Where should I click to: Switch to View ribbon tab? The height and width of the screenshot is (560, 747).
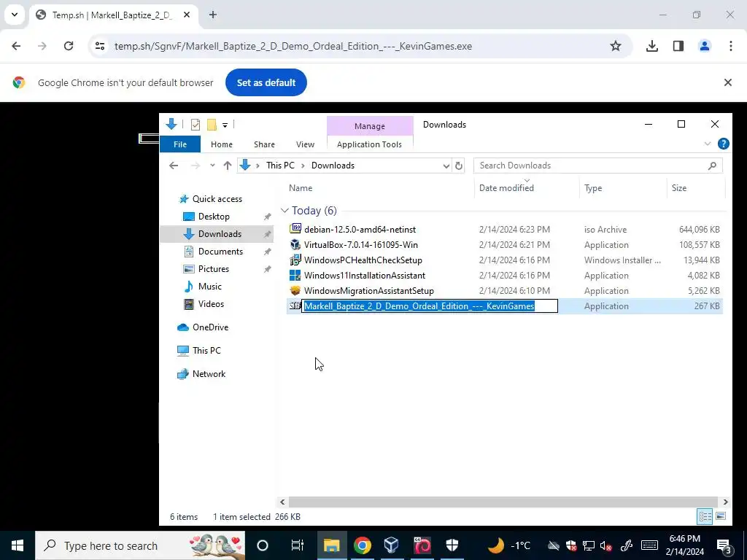[305, 144]
